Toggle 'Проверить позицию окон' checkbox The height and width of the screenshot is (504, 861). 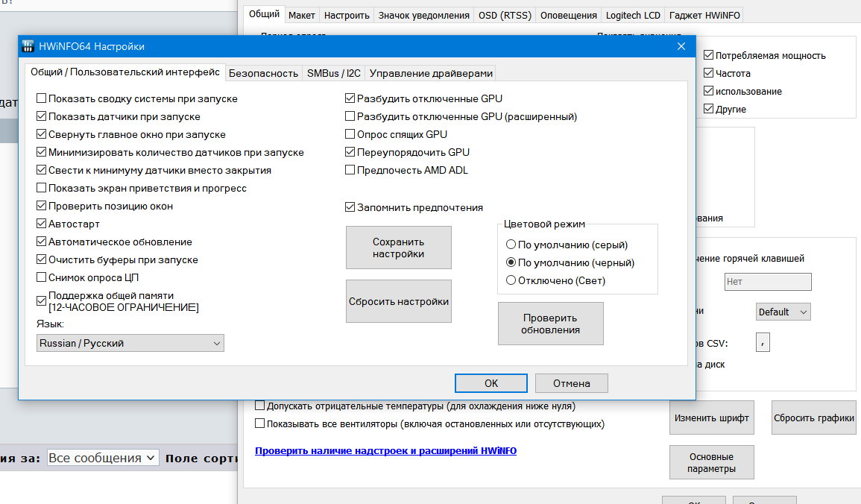pyautogui.click(x=41, y=206)
